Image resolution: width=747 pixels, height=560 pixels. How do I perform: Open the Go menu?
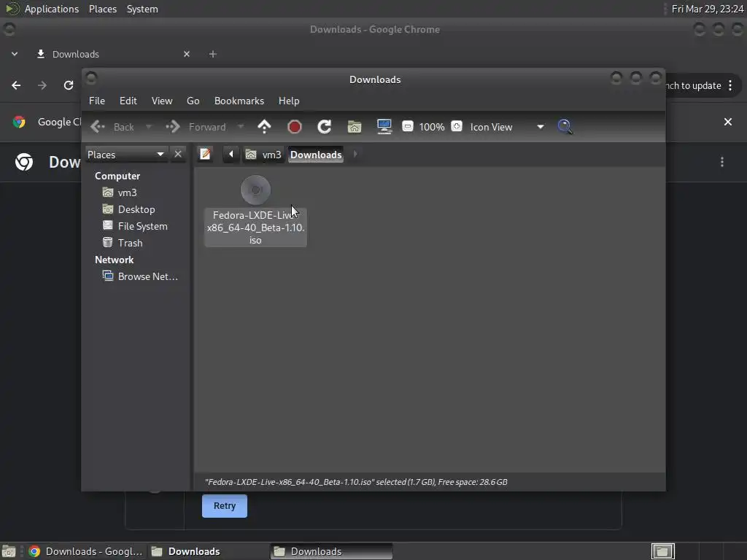[x=193, y=101]
